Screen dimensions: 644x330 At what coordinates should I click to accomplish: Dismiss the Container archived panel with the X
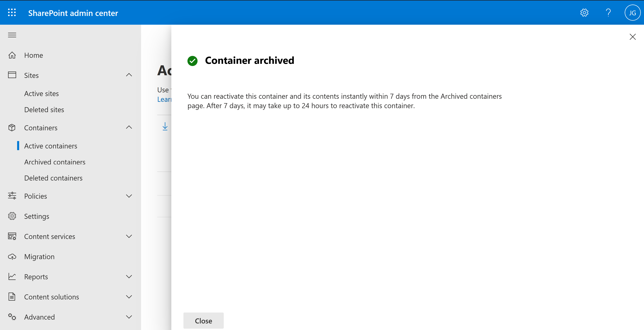633,37
